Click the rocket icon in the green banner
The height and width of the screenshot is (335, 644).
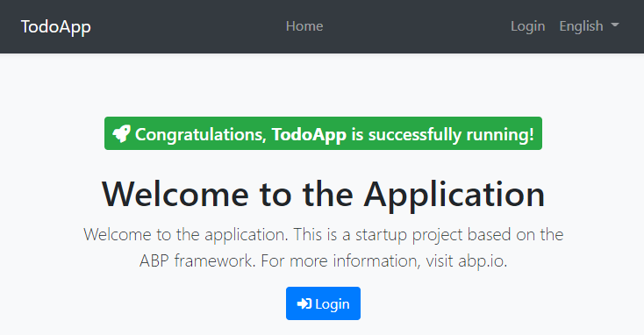(122, 134)
